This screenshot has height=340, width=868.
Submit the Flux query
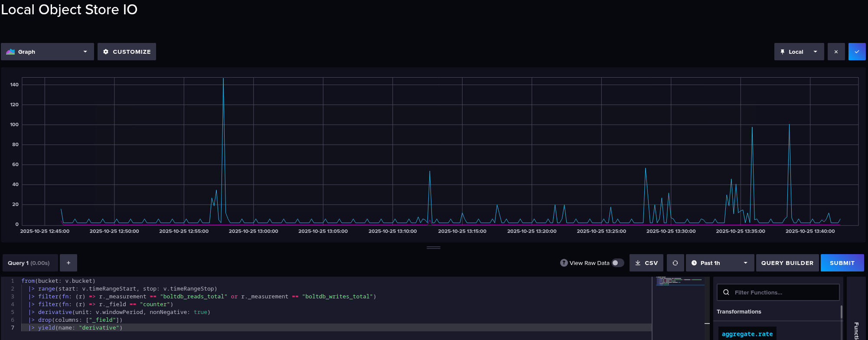click(x=842, y=263)
